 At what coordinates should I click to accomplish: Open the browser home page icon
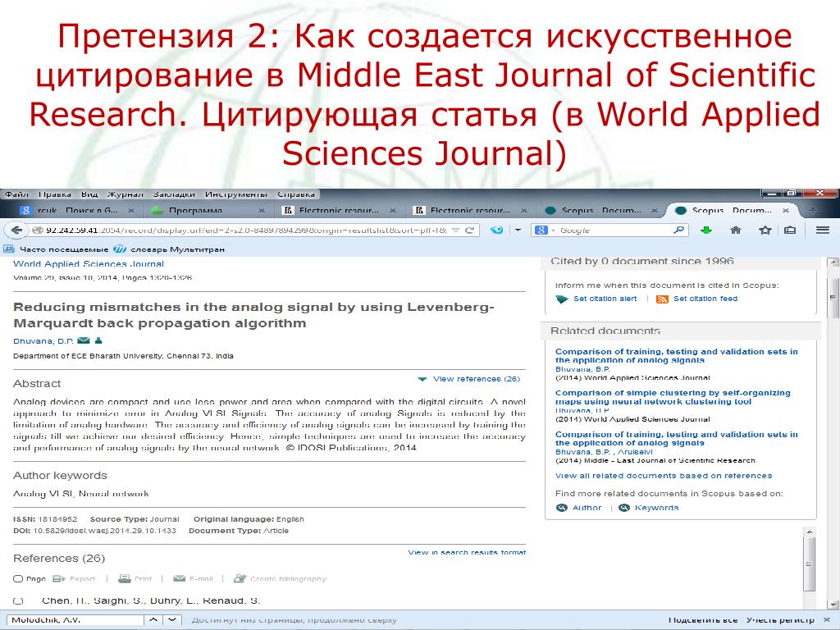[736, 231]
